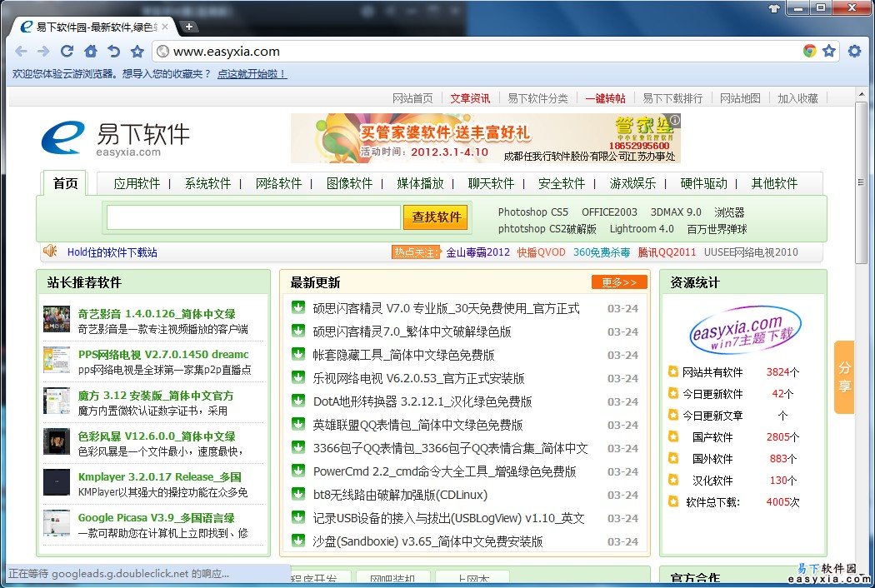
Task: Click the 奇艺影音 software thumbnail
Action: pyautogui.click(x=57, y=321)
